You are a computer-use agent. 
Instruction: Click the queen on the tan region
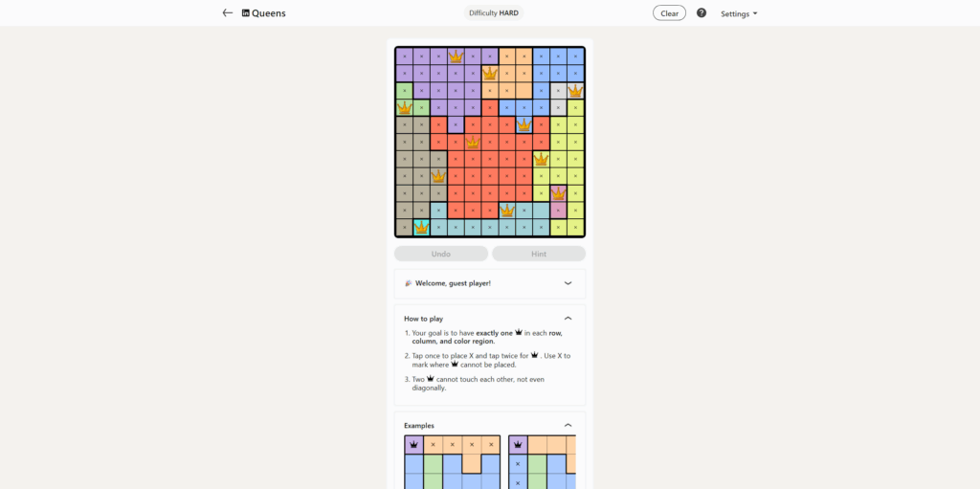pyautogui.click(x=438, y=176)
